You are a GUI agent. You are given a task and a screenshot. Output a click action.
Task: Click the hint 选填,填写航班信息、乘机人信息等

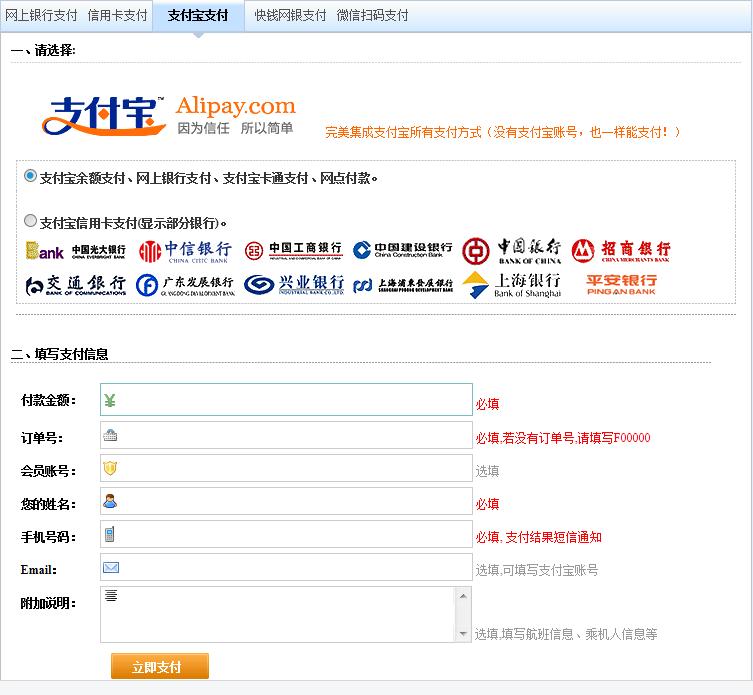click(x=566, y=634)
